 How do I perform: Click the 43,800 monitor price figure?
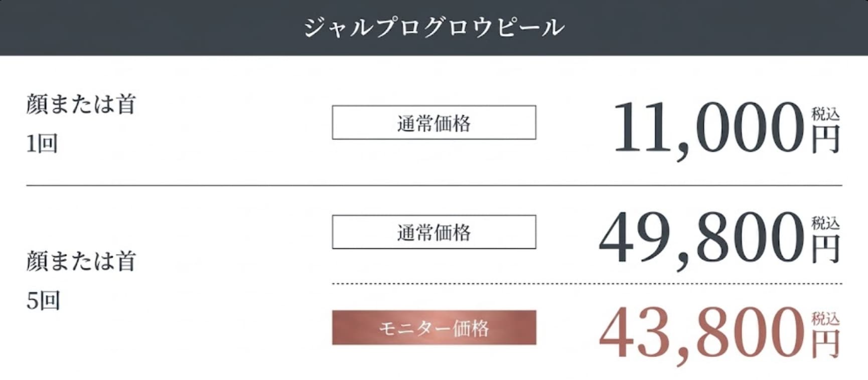pyautogui.click(x=702, y=333)
